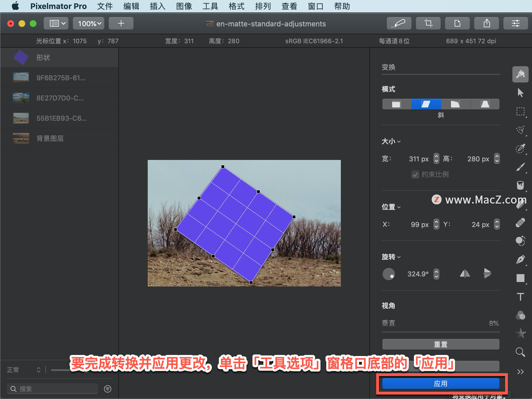Select the perspective transform mode
This screenshot has width=532, height=399.
click(x=485, y=104)
